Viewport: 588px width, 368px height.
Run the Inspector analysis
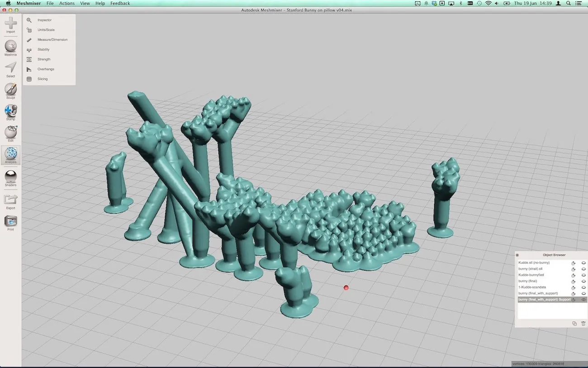pos(44,20)
